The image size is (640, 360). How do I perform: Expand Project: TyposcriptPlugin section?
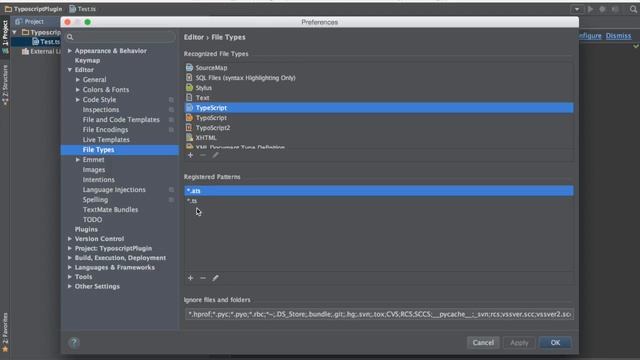coord(70,248)
